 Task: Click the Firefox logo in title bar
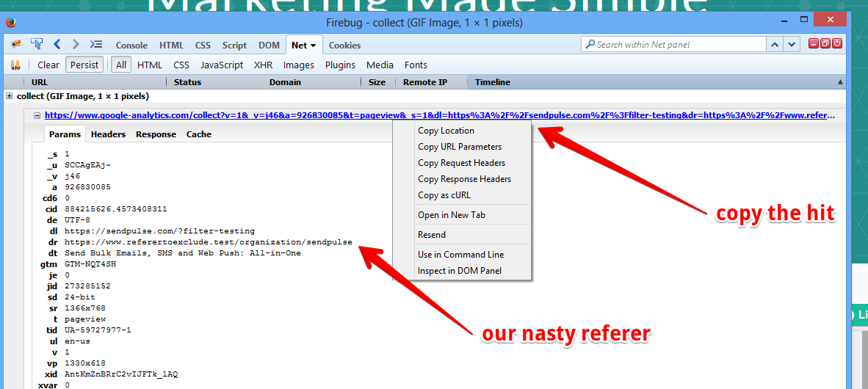10,23
